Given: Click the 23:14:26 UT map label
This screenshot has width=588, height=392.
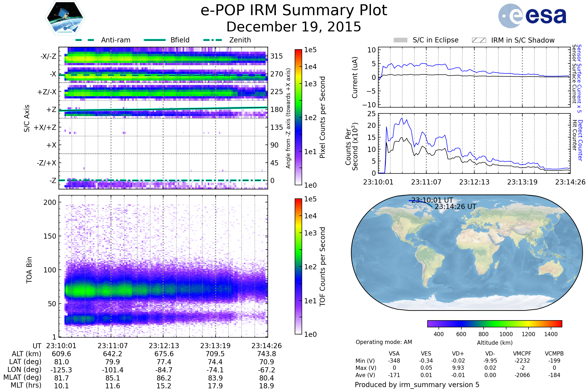Looking at the screenshot, I should click(x=455, y=207).
